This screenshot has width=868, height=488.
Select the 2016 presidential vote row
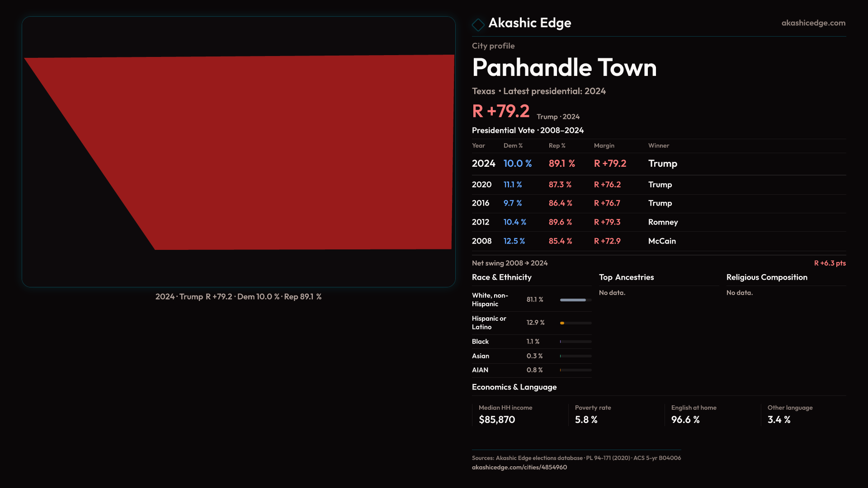coord(658,203)
